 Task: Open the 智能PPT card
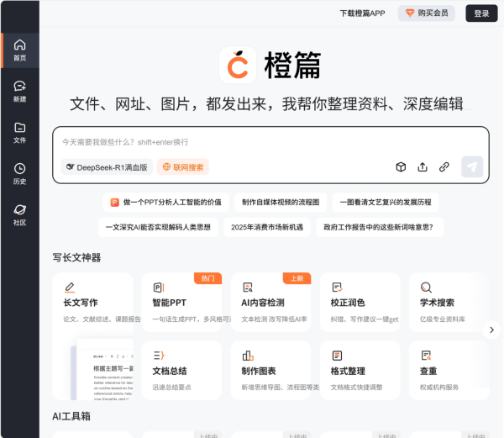coord(181,303)
